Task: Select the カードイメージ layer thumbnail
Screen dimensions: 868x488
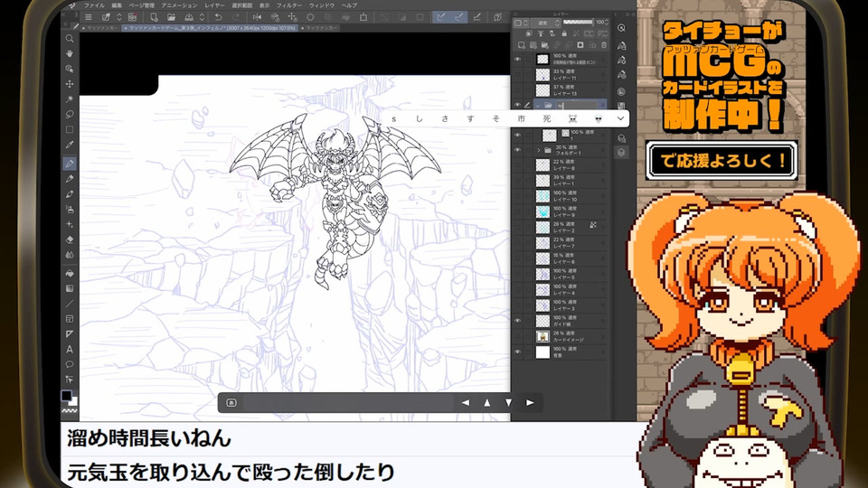Action: click(542, 336)
